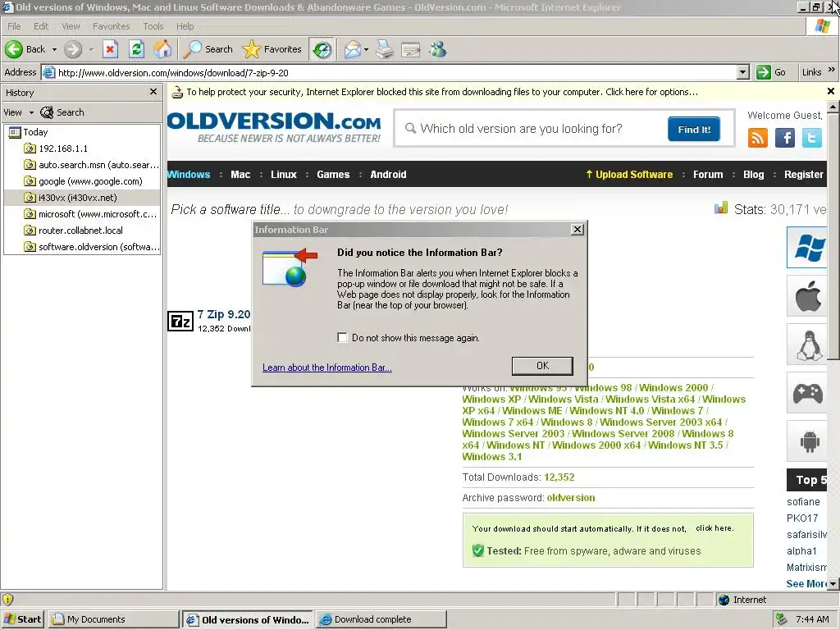Open the Mail button dropdown arrow

pos(366,49)
